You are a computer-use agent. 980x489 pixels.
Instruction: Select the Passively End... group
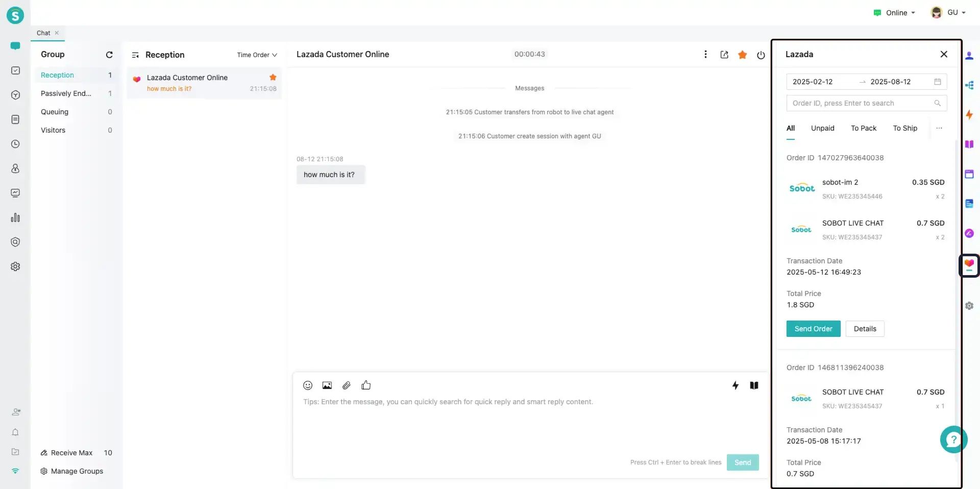pos(77,93)
